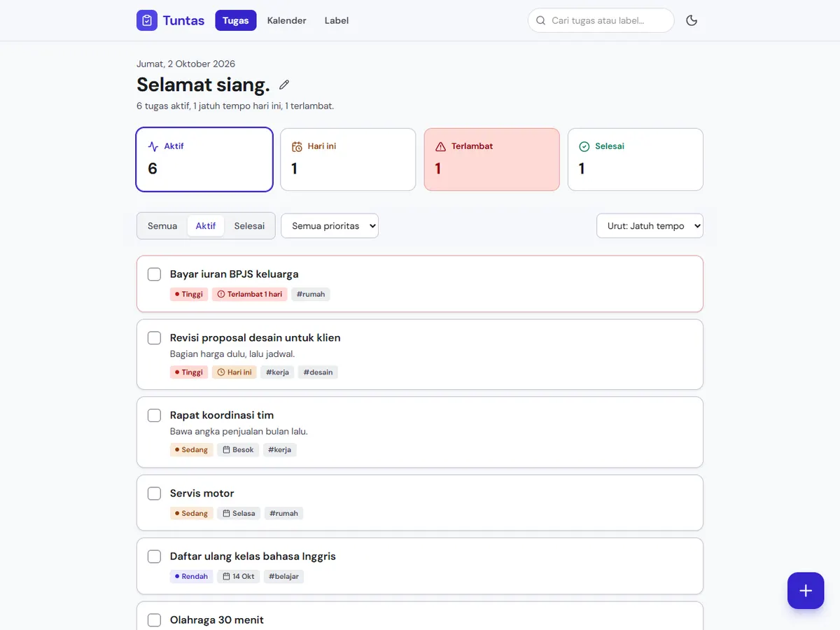Image resolution: width=840 pixels, height=630 pixels.
Task: Click the Selasa due date badge
Action: (239, 513)
